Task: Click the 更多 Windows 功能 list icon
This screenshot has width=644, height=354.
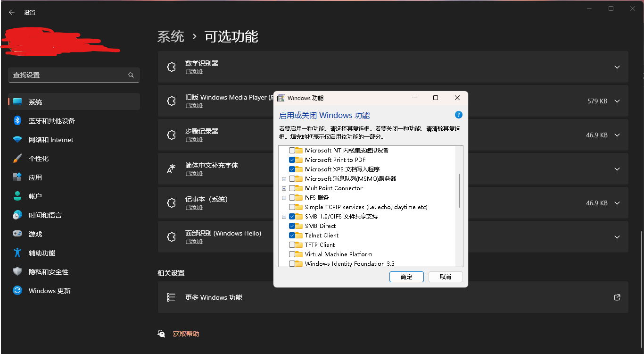Action: [172, 297]
